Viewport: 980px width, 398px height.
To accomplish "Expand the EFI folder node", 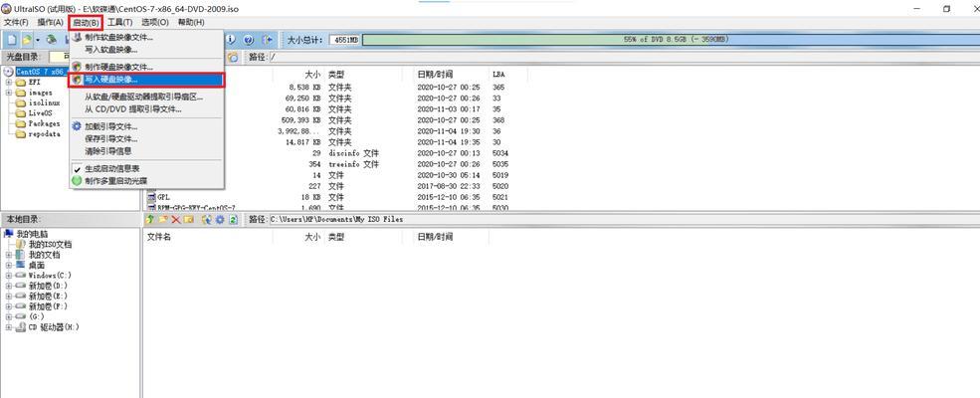I will pyautogui.click(x=9, y=82).
